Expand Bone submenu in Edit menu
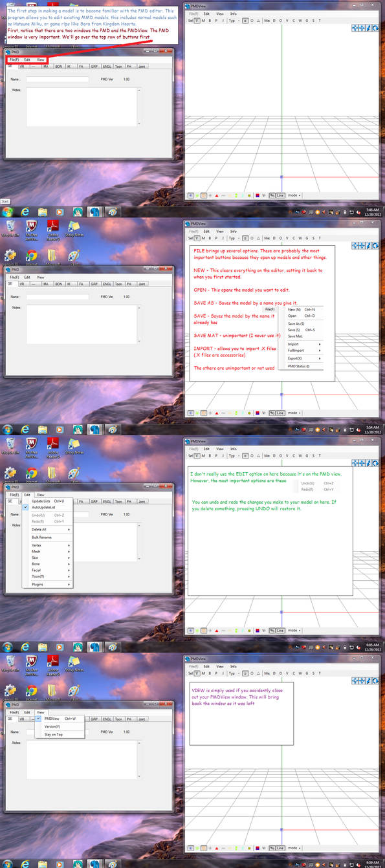 pyautogui.click(x=48, y=564)
